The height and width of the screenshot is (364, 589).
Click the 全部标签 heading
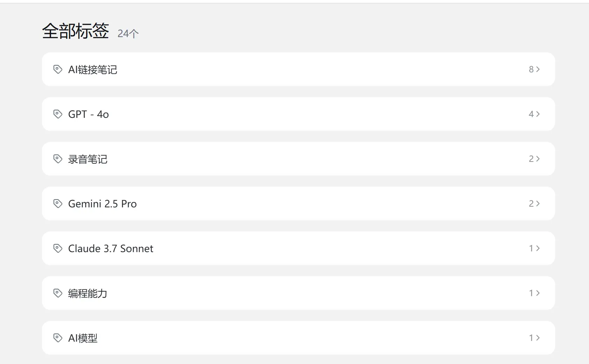tap(76, 31)
